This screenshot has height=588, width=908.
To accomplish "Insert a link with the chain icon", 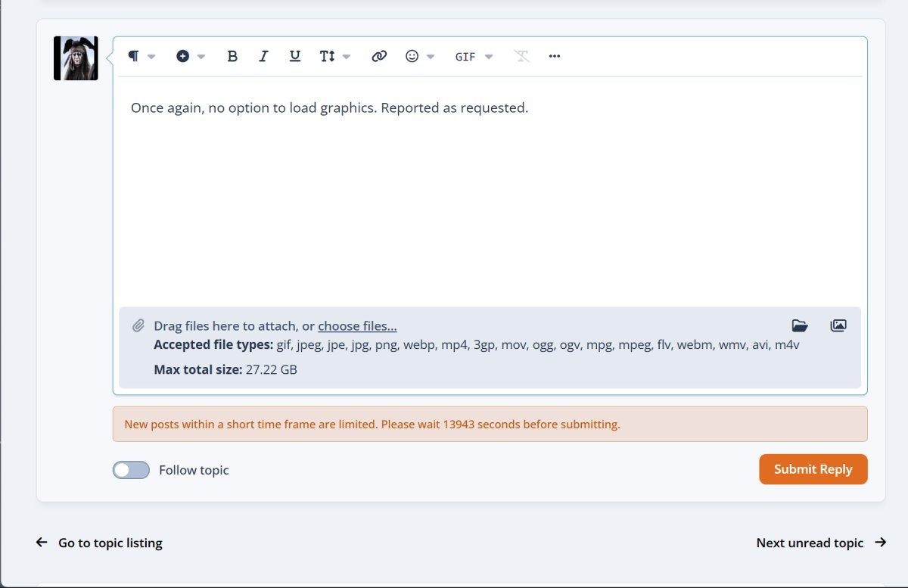I will pyautogui.click(x=379, y=56).
